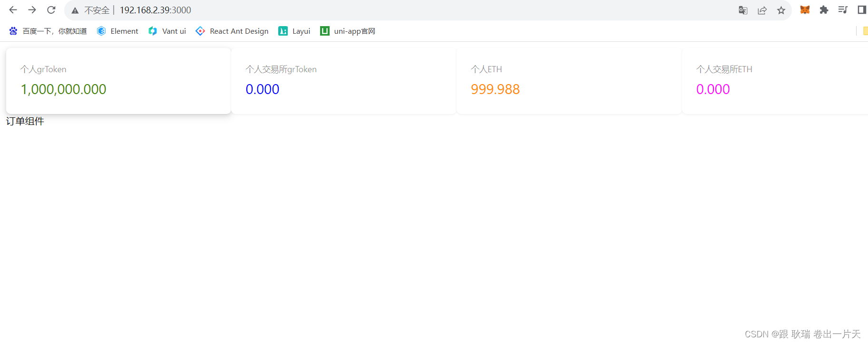The image size is (868, 343).
Task: Select the 1,000,000.000 balance value
Action: (63, 89)
